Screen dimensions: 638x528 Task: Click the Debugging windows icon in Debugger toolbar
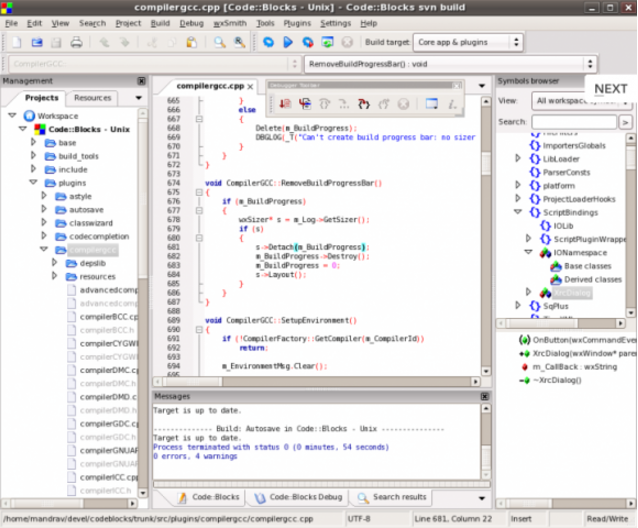coord(432,103)
